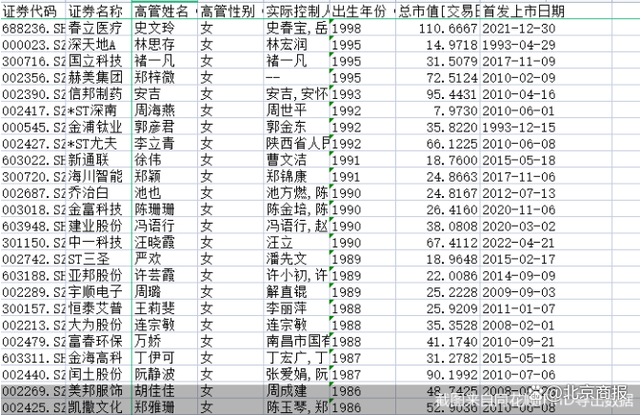
Task: Select the 大为股份 cell
Action: (x=98, y=325)
